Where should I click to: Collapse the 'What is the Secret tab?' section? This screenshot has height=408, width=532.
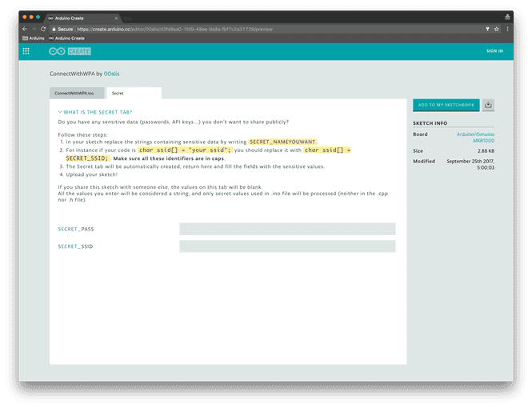(x=95, y=113)
